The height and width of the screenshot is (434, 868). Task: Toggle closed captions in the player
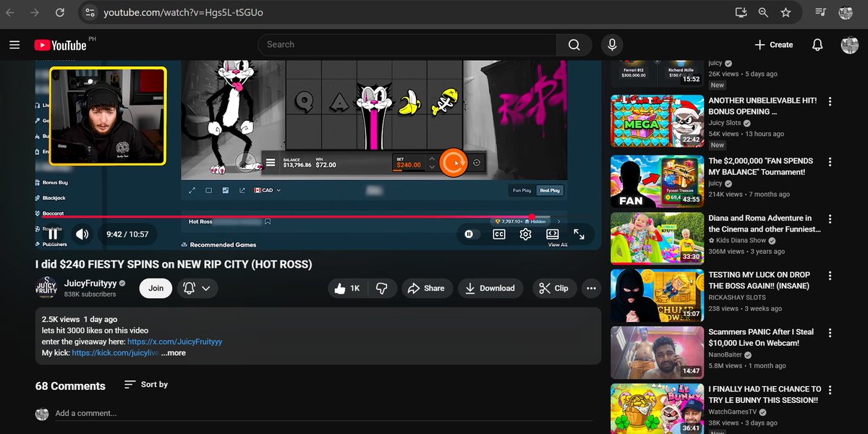click(x=499, y=234)
